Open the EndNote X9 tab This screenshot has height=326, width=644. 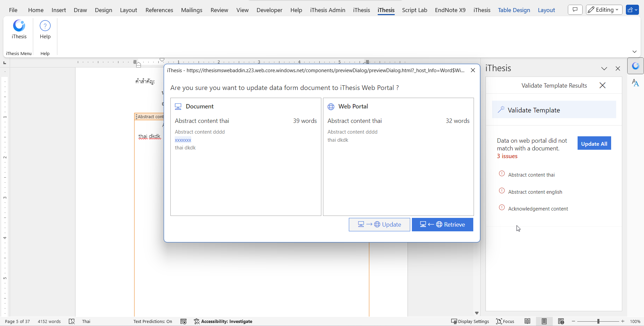[x=450, y=10]
